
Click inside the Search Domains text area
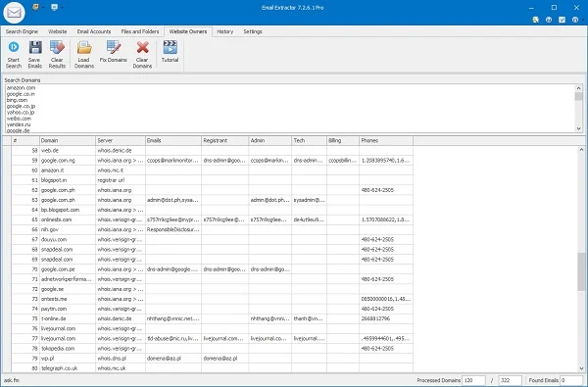pos(289,108)
